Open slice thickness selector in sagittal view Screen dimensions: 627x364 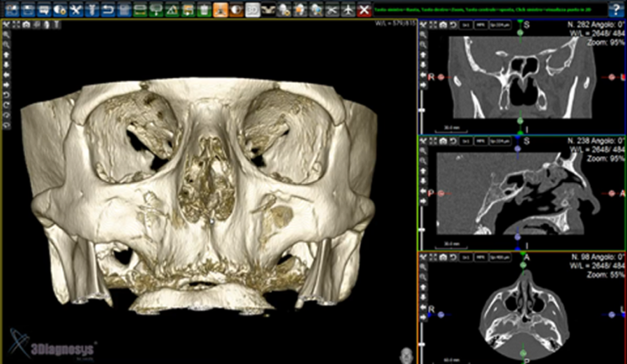click(500, 141)
